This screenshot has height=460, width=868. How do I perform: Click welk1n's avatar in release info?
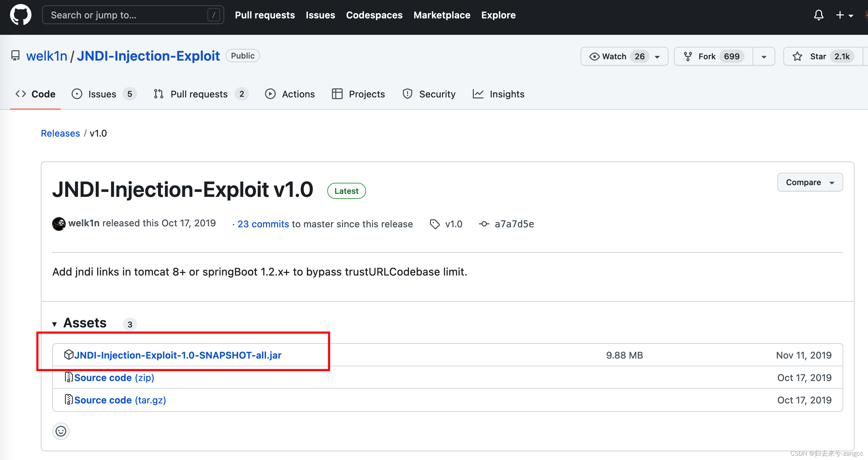[x=59, y=224]
